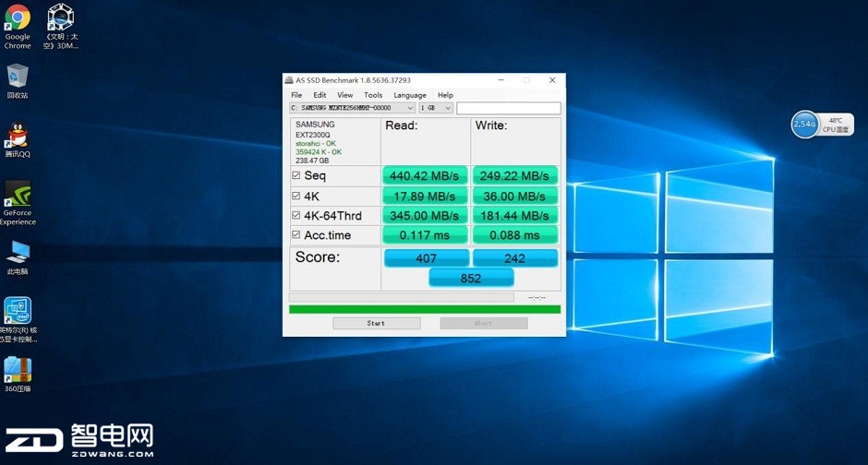Open Intel graphics control panel shortcut
The width and height of the screenshot is (868, 465).
click(x=18, y=319)
